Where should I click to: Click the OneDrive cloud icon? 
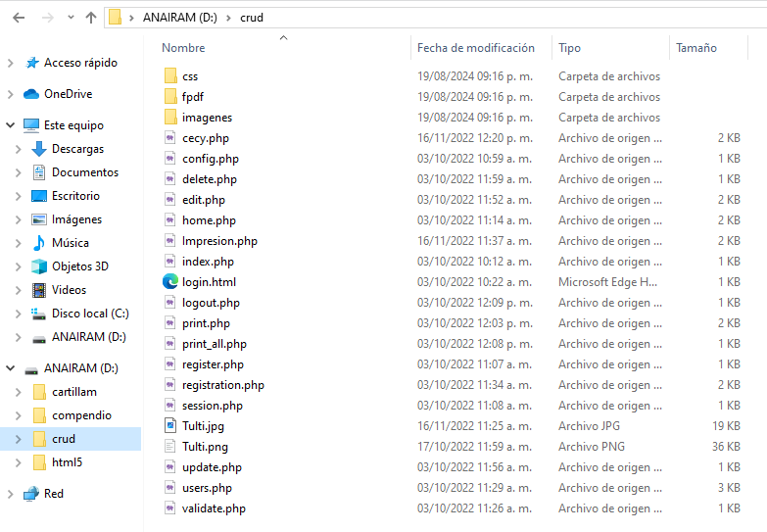31,94
